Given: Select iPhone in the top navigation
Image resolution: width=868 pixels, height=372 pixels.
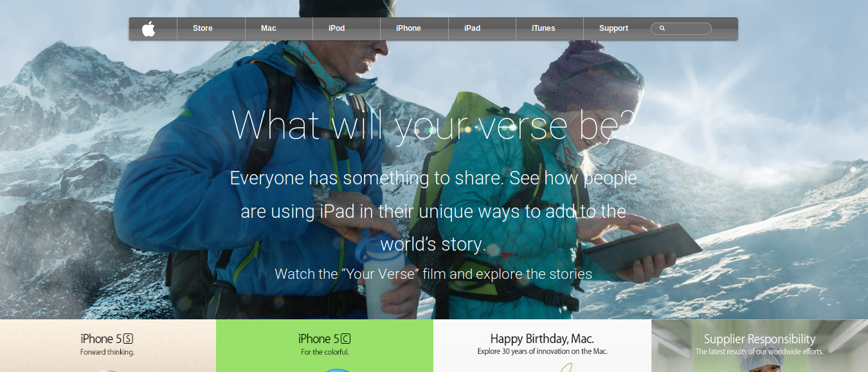Looking at the screenshot, I should (408, 28).
